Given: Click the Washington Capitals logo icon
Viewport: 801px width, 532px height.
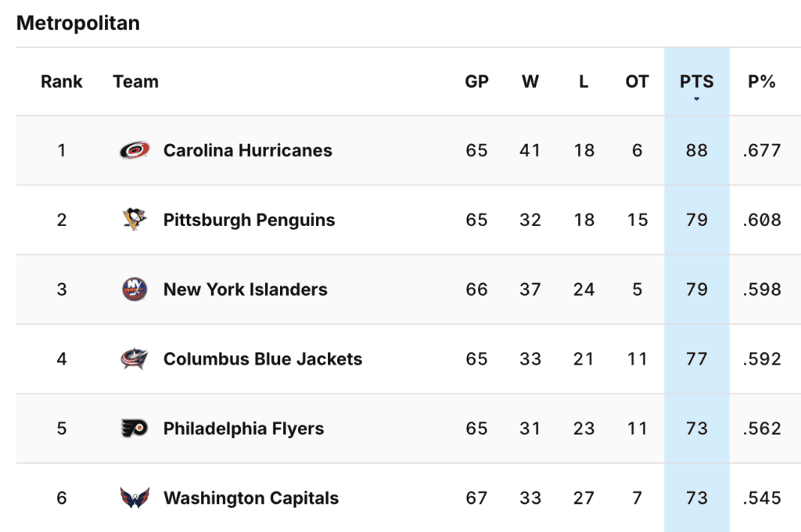Looking at the screenshot, I should (135, 498).
